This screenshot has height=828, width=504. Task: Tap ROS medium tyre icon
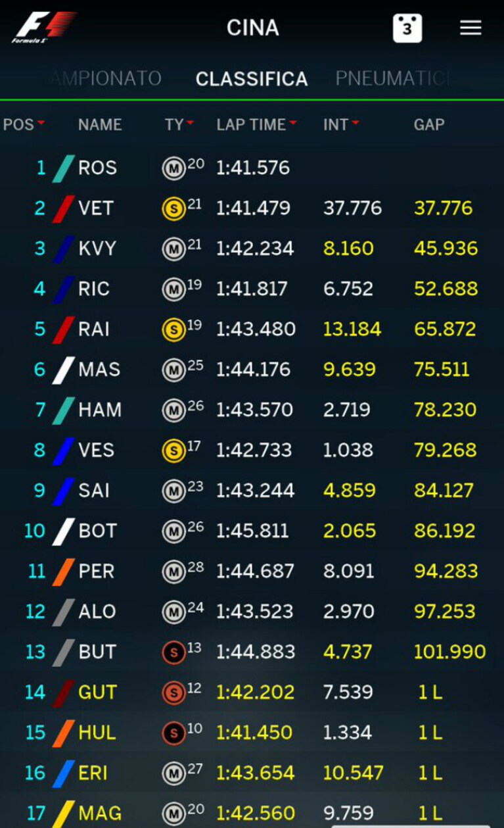pyautogui.click(x=173, y=168)
